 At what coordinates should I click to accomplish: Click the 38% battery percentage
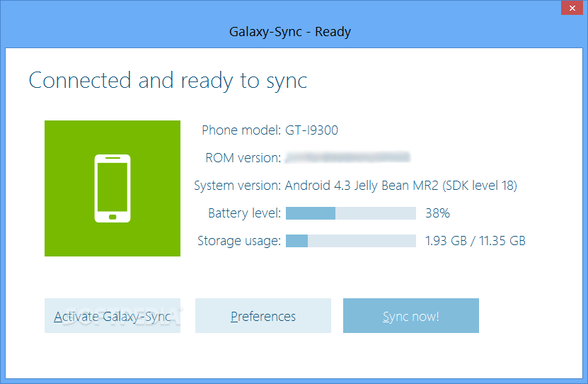click(x=437, y=213)
